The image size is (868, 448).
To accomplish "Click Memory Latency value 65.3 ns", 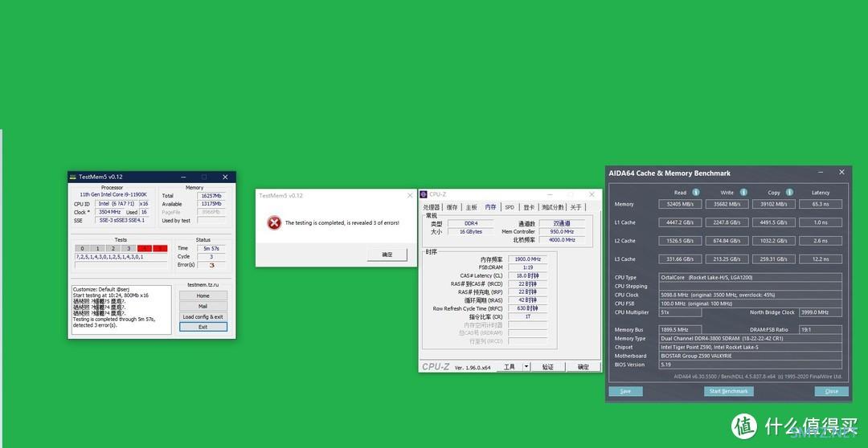I will coord(821,204).
